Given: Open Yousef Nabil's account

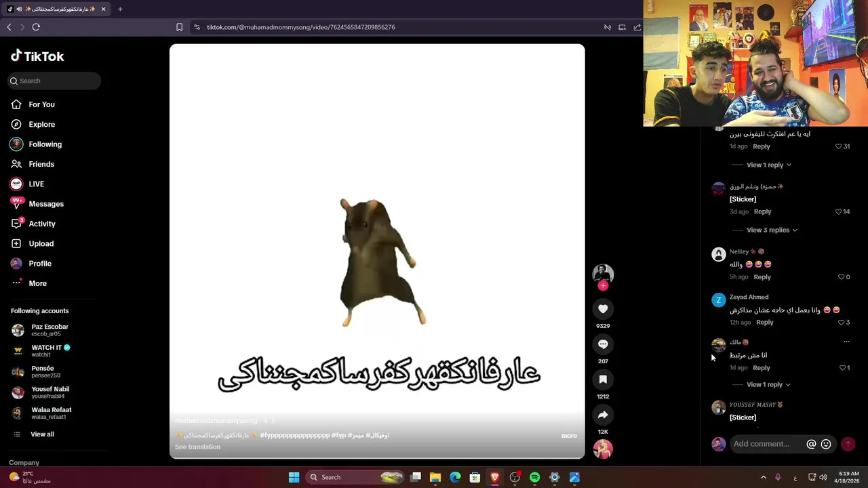Looking at the screenshot, I should point(41,392).
